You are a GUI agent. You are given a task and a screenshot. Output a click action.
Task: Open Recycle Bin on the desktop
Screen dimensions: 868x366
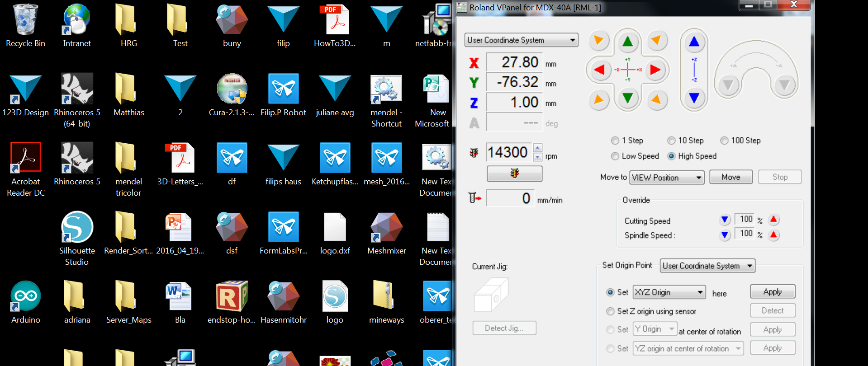pyautogui.click(x=25, y=26)
